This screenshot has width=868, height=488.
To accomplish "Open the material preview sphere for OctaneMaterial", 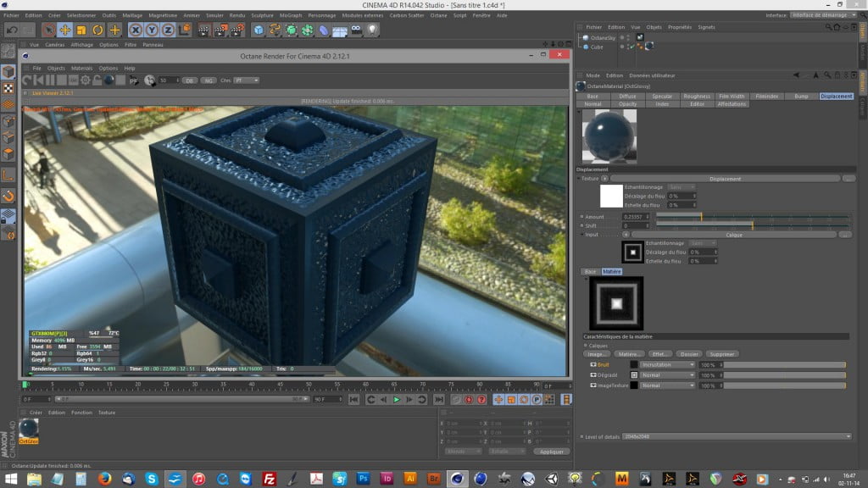I will point(608,136).
